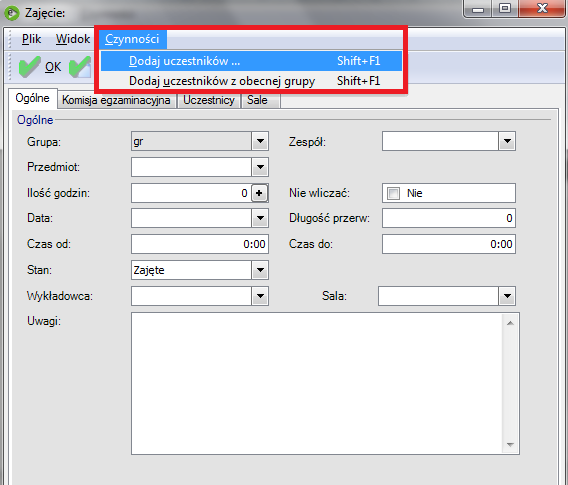
Task: Click the second green checkmark toolbar icon
Action: pos(80,67)
